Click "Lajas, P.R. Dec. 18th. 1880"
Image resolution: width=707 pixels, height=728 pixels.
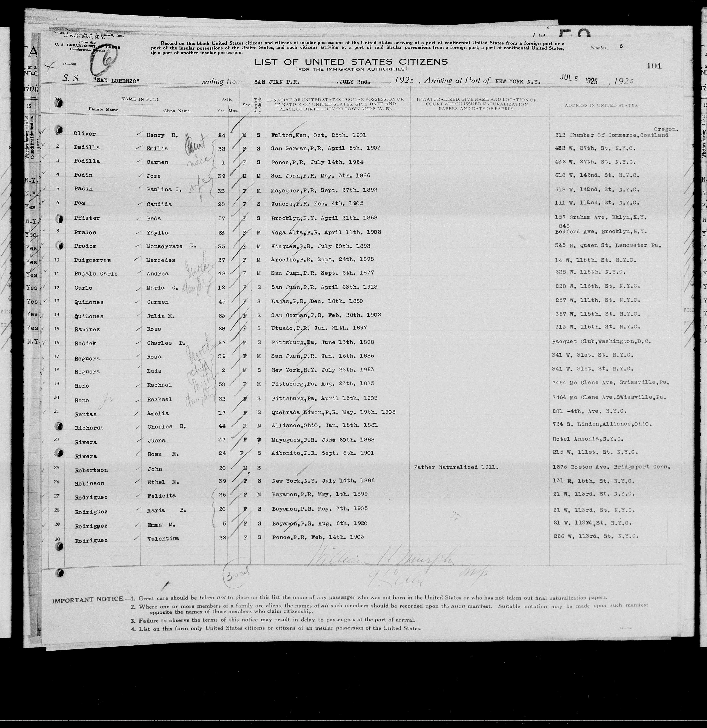(317, 301)
